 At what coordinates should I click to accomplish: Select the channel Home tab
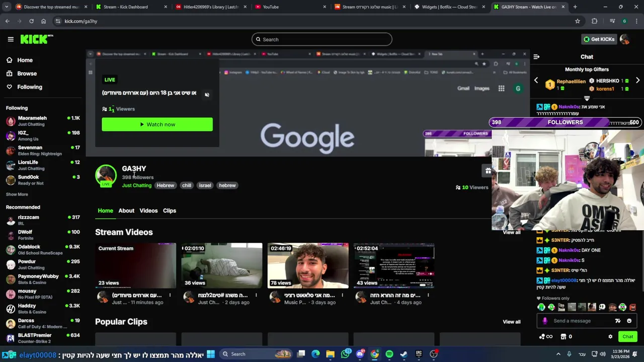click(105, 211)
